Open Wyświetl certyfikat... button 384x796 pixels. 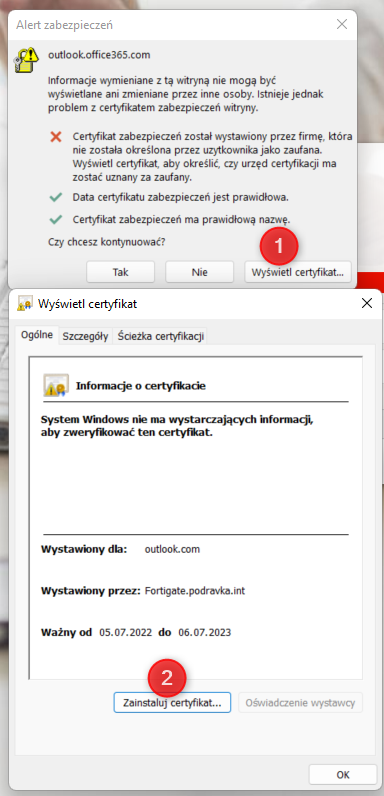point(298,272)
